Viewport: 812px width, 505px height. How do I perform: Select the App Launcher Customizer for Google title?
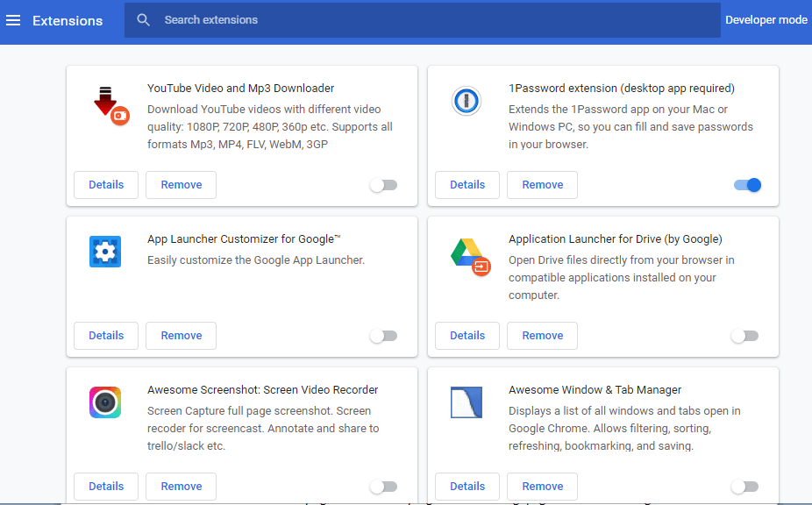pos(244,238)
